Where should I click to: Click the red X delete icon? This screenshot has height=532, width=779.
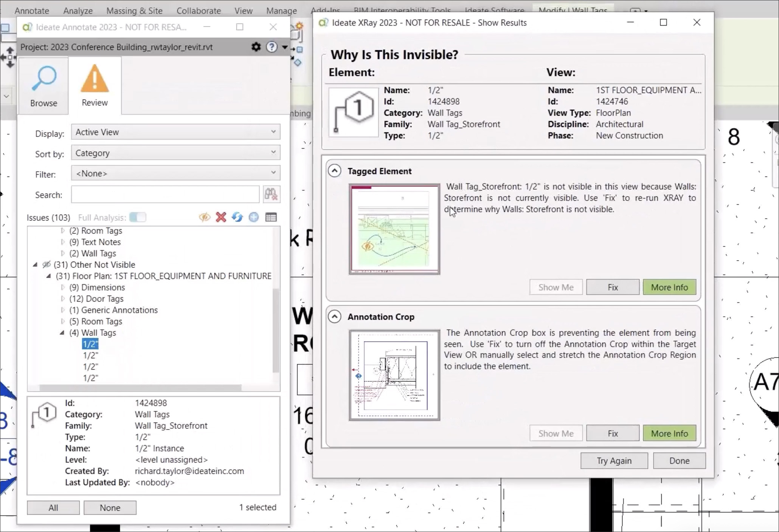point(221,217)
